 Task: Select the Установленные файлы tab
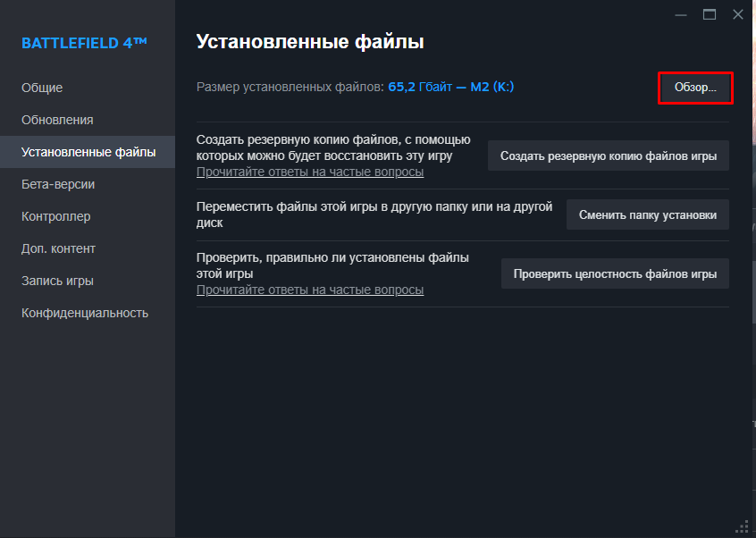(x=88, y=152)
